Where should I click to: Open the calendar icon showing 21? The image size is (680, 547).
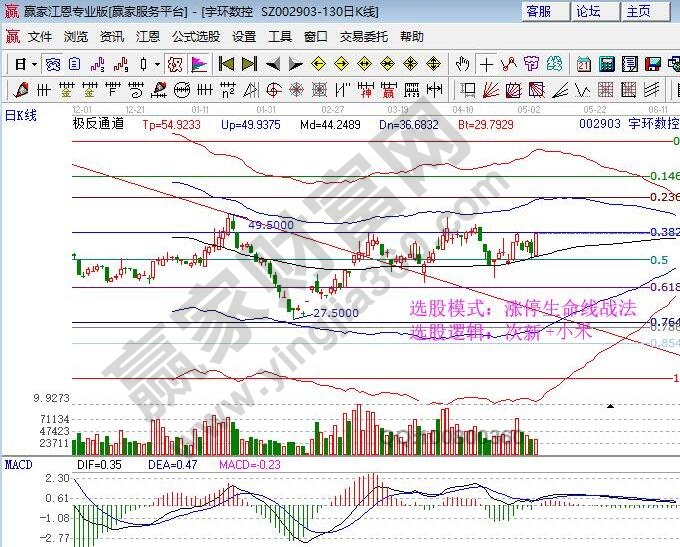coord(583,64)
